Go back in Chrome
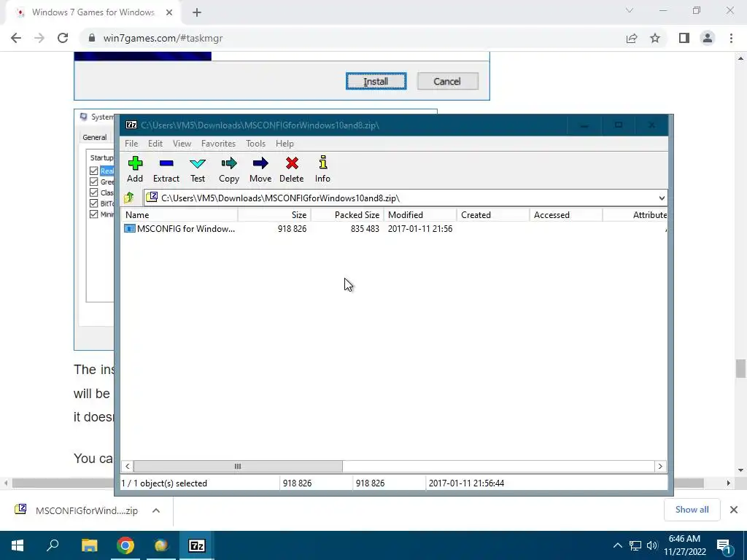The image size is (747, 560). 16,38
